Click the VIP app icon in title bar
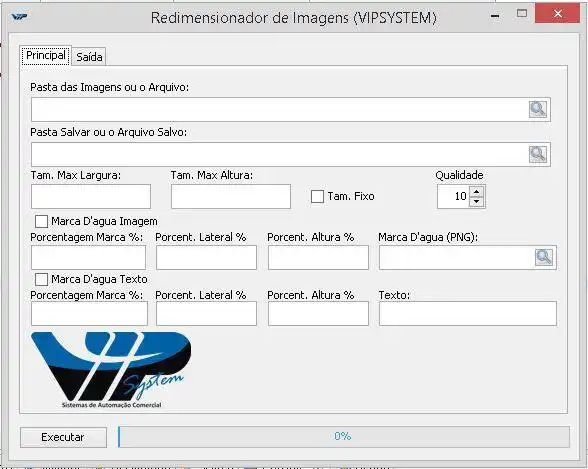The image size is (588, 469). point(19,16)
